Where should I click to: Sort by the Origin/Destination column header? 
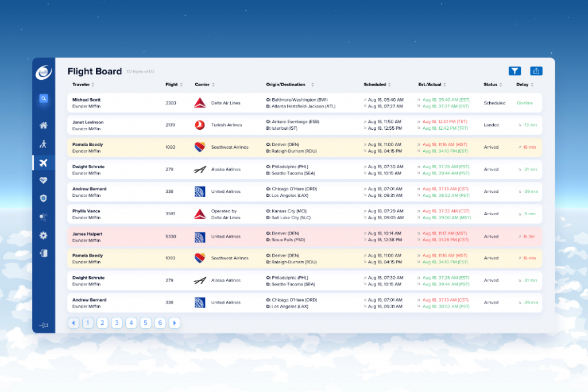290,85
